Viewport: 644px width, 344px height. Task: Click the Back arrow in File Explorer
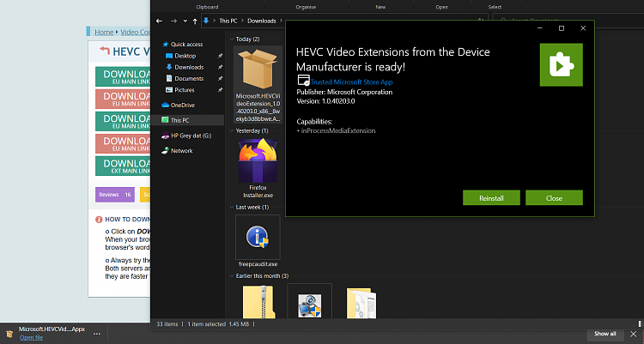click(160, 20)
